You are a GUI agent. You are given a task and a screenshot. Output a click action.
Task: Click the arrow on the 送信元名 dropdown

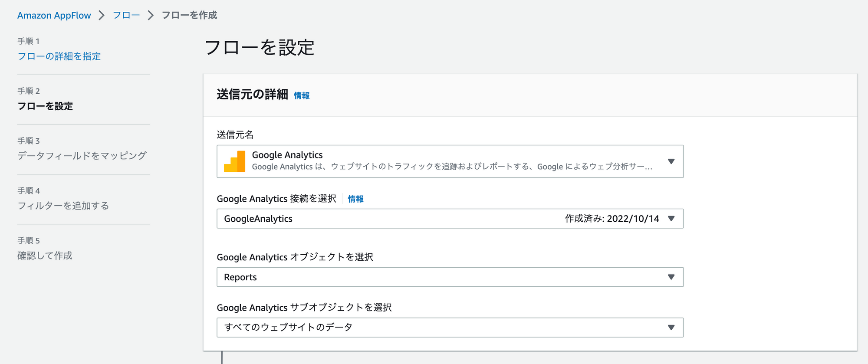pyautogui.click(x=671, y=161)
